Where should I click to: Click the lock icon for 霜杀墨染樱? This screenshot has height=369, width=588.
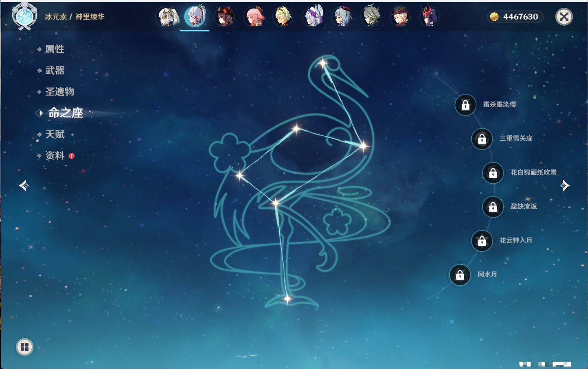pos(465,105)
